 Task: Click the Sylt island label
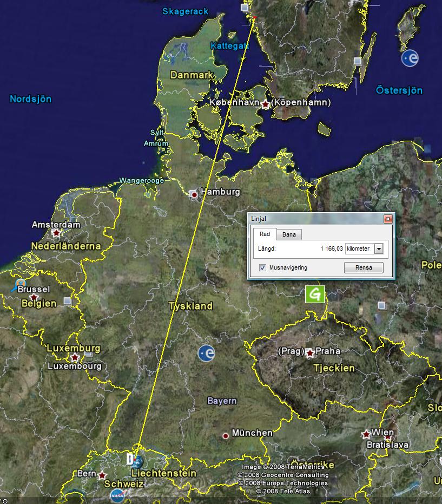157,133
